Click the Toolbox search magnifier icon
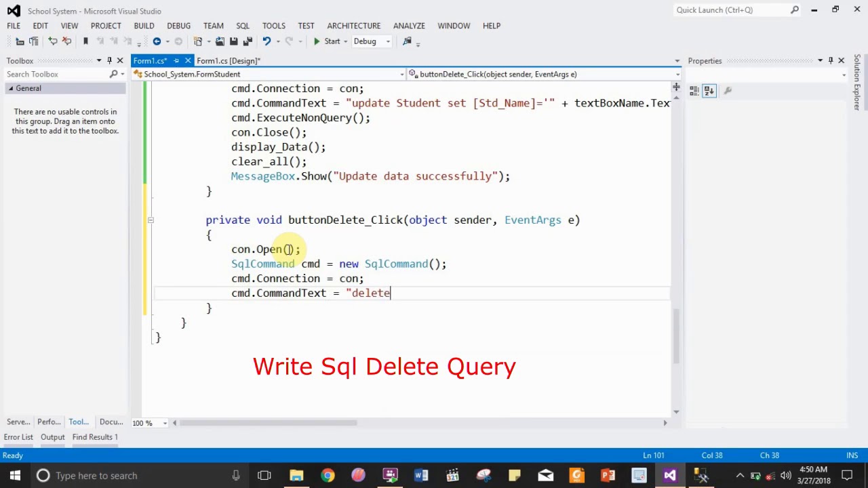Screen dimensions: 868x488 click(x=113, y=74)
